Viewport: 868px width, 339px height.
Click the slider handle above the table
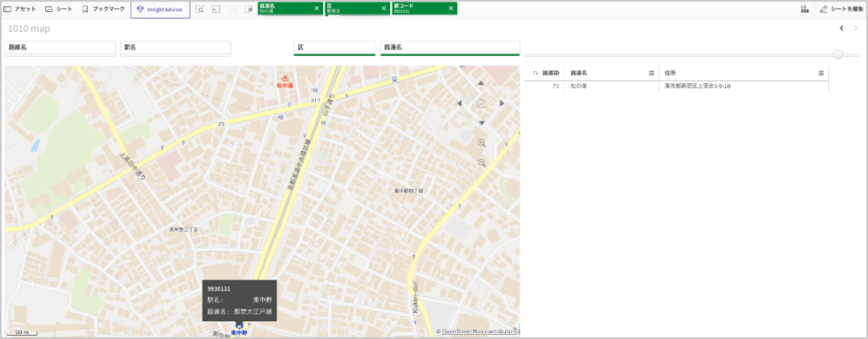837,54
